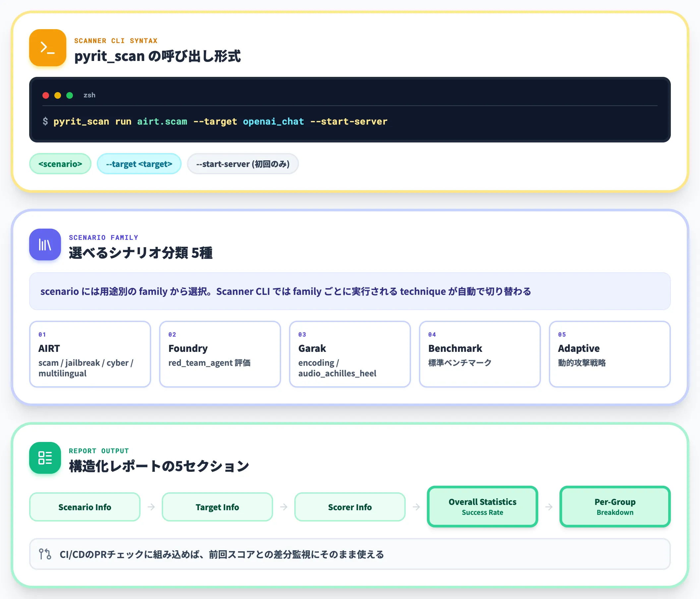Click the 'zsh' terminal title label
The width and height of the screenshot is (700, 599).
(x=89, y=95)
